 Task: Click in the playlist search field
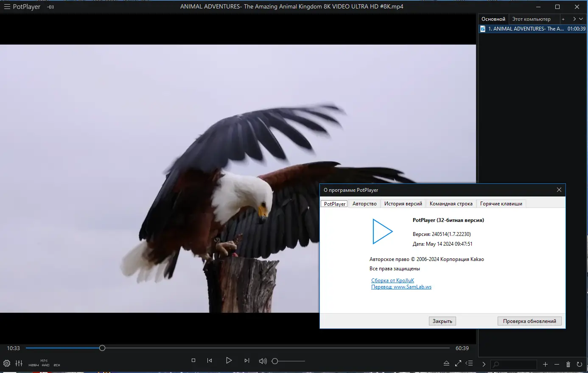tap(514, 365)
